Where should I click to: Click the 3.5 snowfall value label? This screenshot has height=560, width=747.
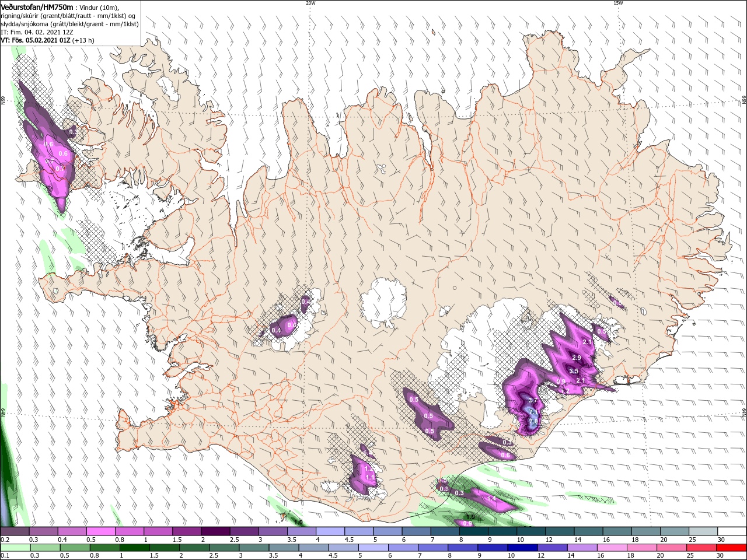574,371
